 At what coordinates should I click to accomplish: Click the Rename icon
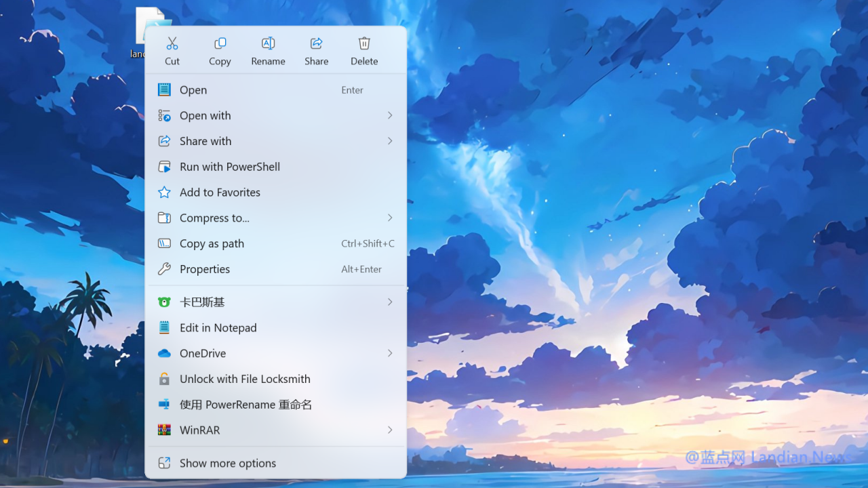point(268,44)
